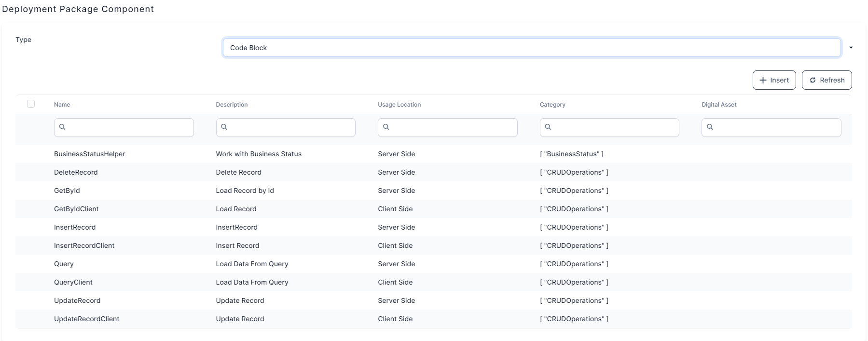Screen dimensions: 868x341
Task: Click search icon in Usage Location filter
Action: [x=386, y=127]
